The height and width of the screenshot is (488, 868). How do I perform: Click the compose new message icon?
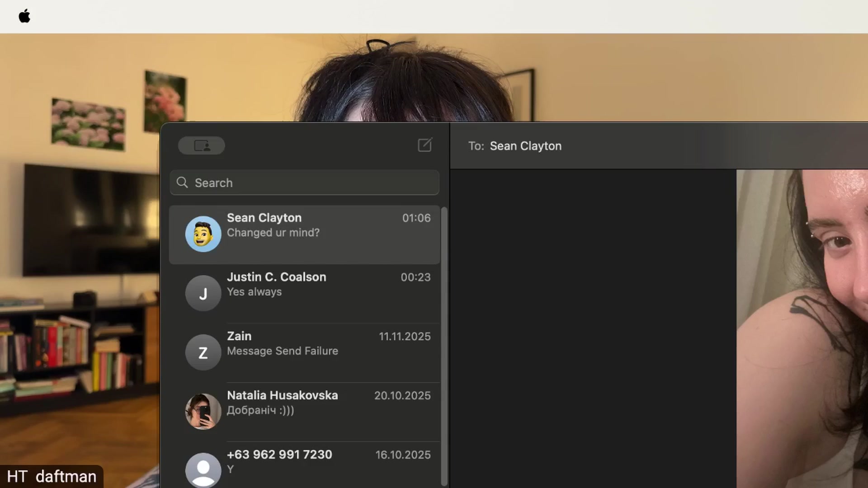(425, 145)
